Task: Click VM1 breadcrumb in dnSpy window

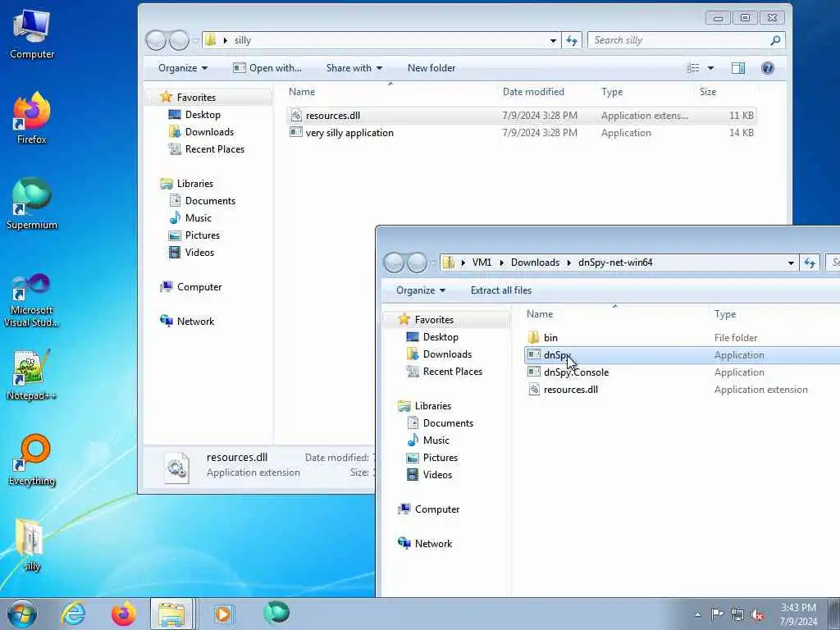Action: point(482,262)
